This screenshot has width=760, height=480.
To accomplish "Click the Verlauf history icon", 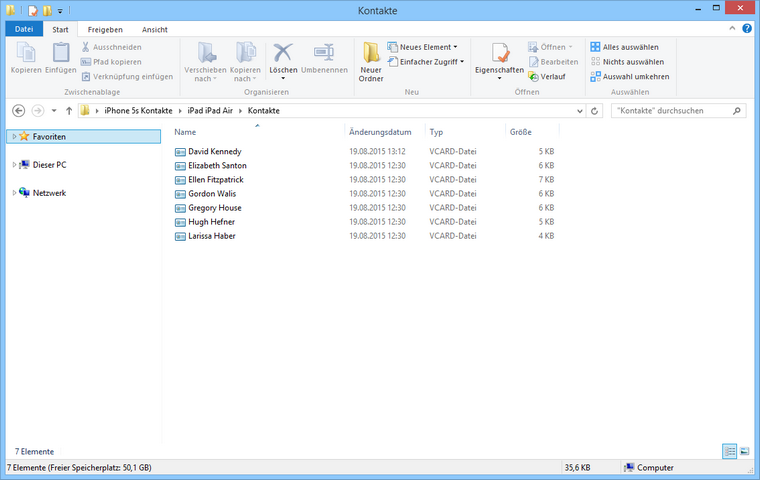I will coord(552,76).
